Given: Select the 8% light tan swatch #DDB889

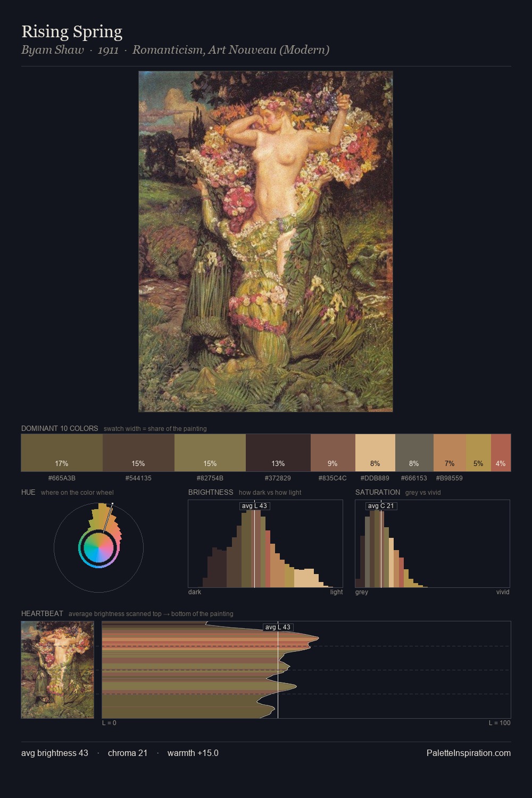Looking at the screenshot, I should click(375, 453).
